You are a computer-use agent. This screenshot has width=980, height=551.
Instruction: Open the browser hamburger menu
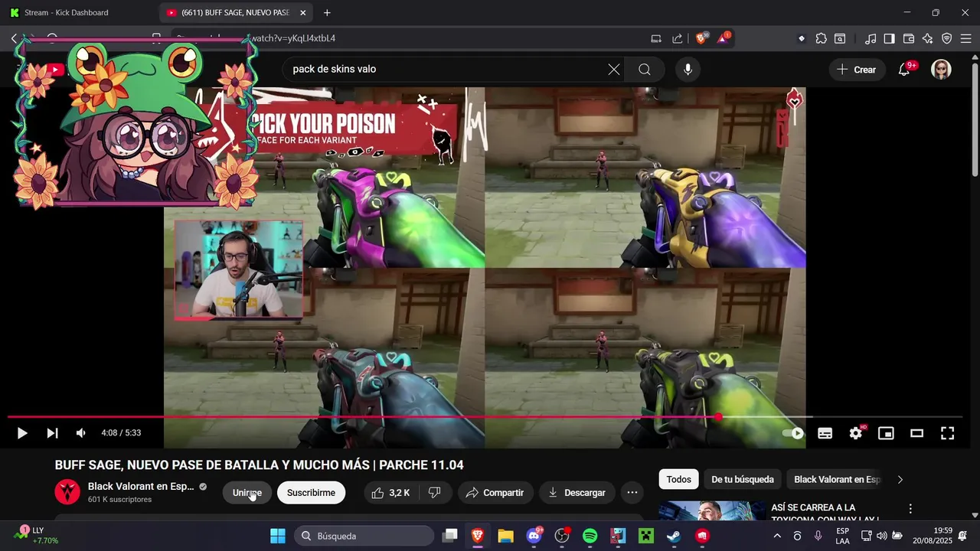[966, 38]
